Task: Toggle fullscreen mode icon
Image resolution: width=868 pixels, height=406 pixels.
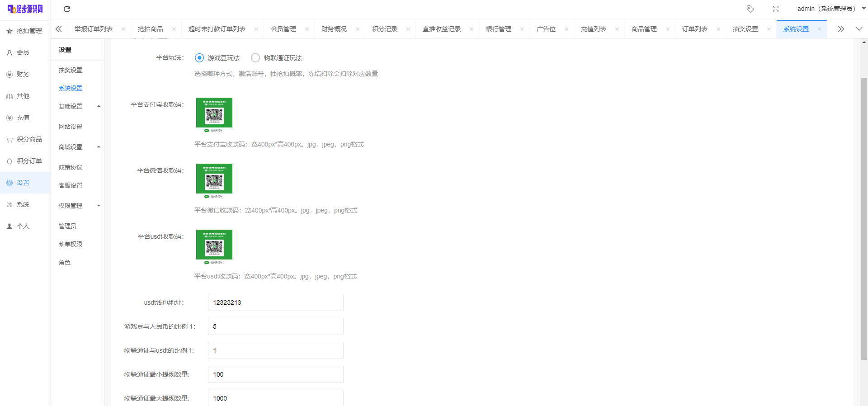Action: pos(776,9)
